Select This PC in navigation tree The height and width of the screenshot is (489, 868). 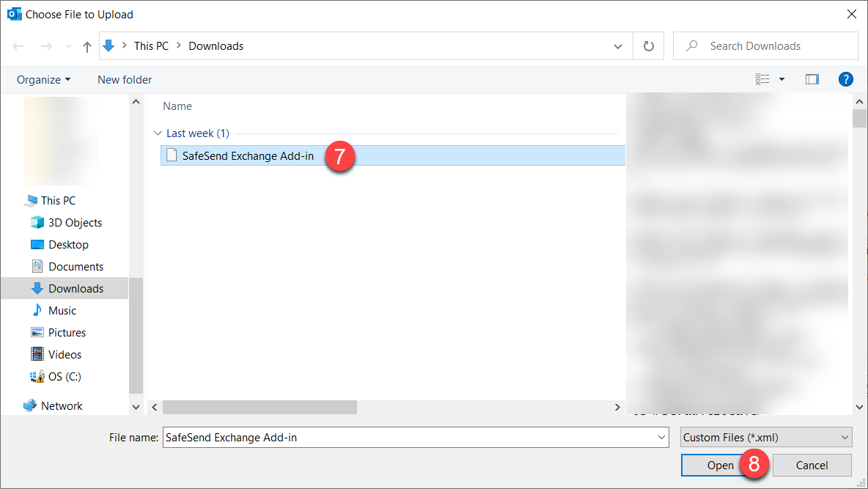[x=58, y=200]
